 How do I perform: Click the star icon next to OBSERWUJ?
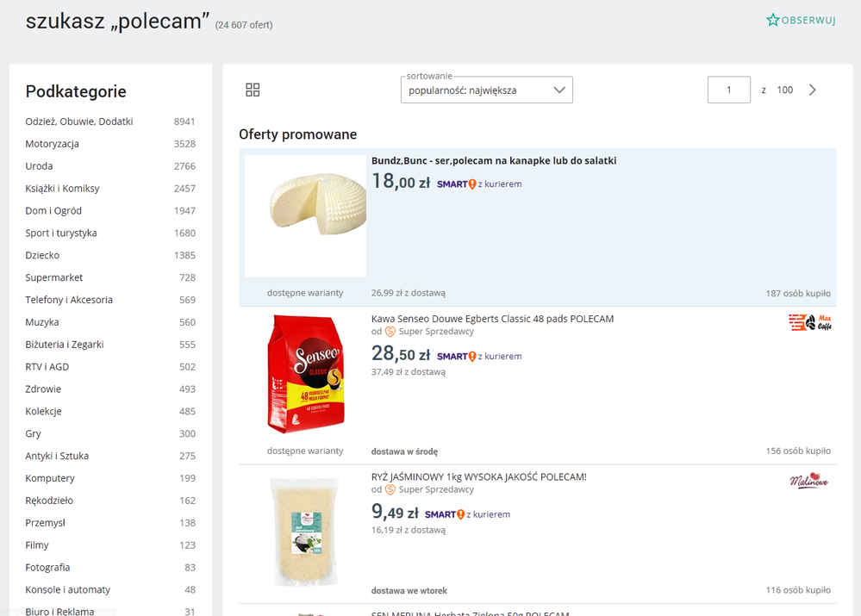tap(773, 20)
